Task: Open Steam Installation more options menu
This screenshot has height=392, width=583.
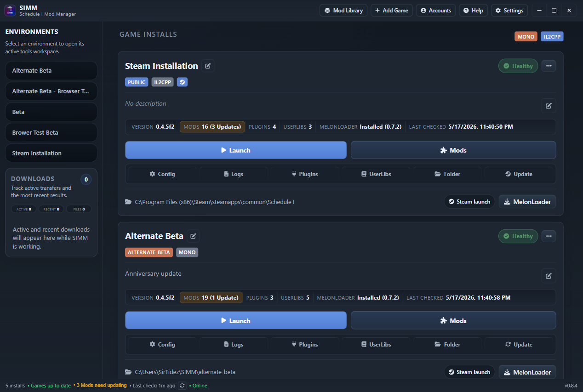Action: [549, 66]
